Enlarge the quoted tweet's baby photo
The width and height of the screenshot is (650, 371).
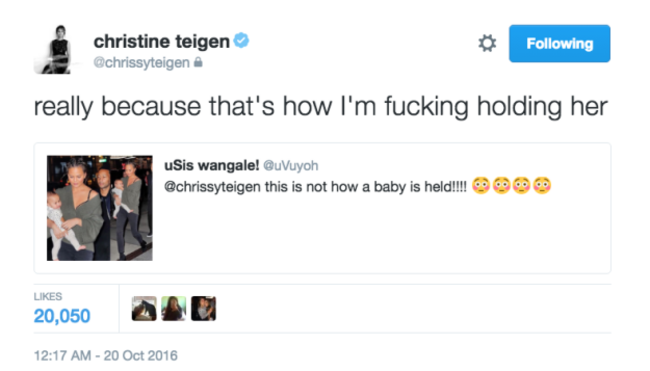(x=99, y=208)
